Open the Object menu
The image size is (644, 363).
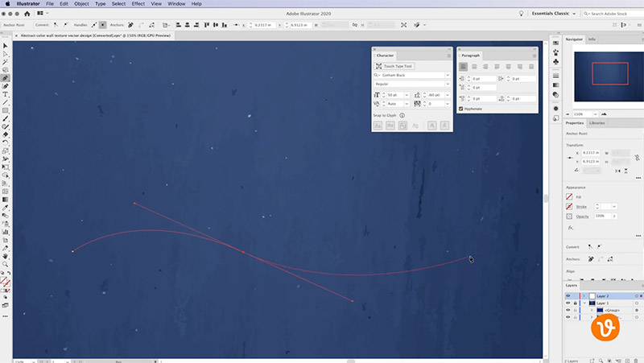click(x=81, y=4)
